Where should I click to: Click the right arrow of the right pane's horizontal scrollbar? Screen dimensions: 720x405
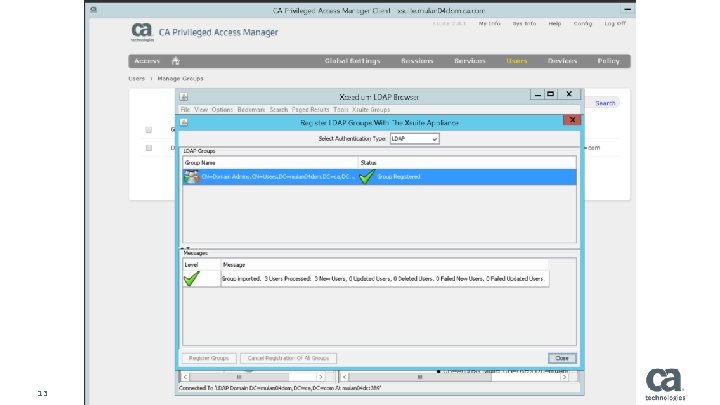click(564, 377)
